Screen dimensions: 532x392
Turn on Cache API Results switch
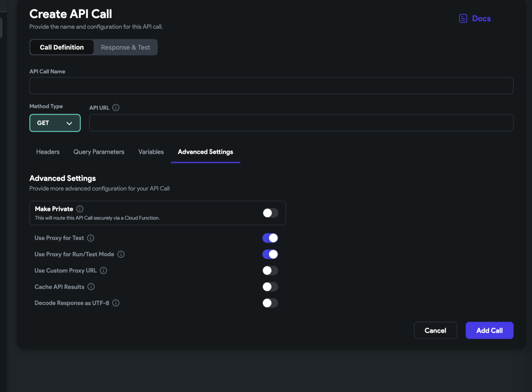(270, 287)
